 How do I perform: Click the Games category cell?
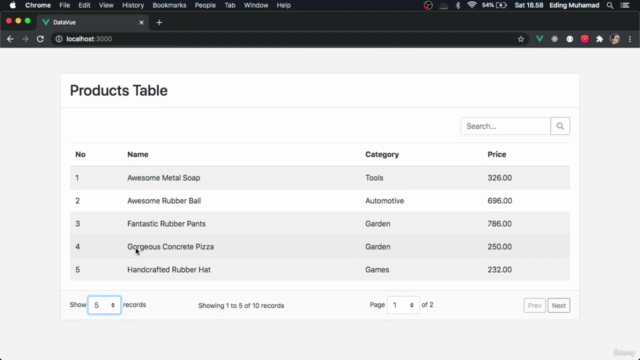(x=377, y=269)
